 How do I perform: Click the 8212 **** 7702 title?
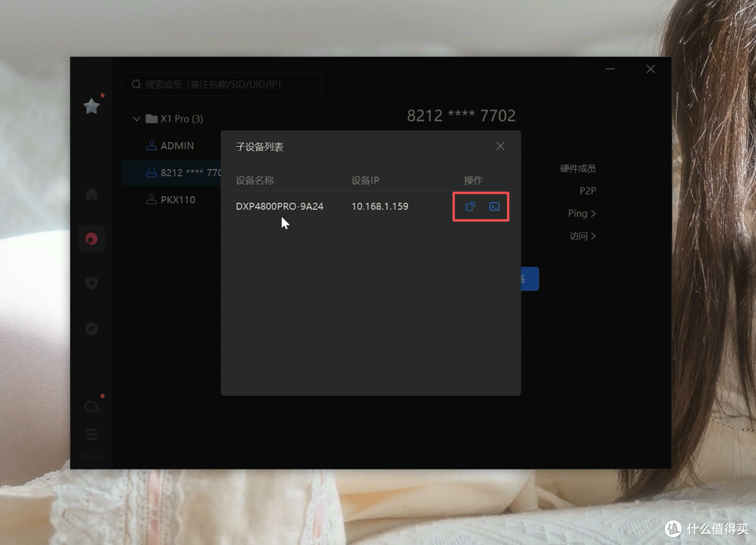click(461, 115)
